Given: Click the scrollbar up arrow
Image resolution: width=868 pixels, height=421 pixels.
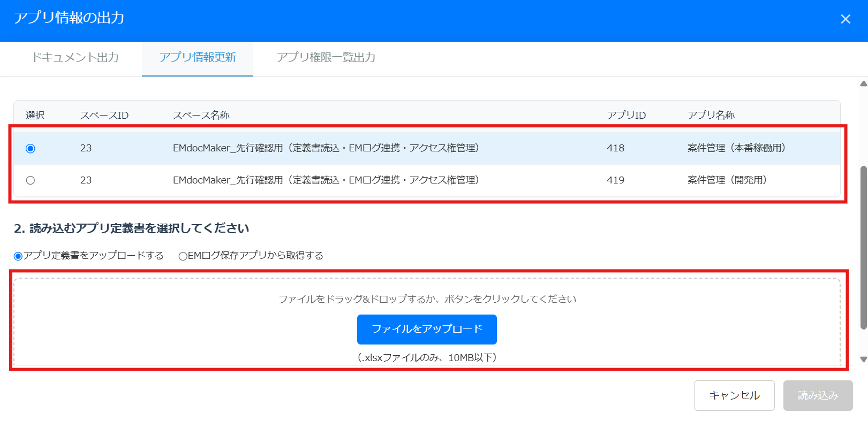Looking at the screenshot, I should click(x=864, y=83).
